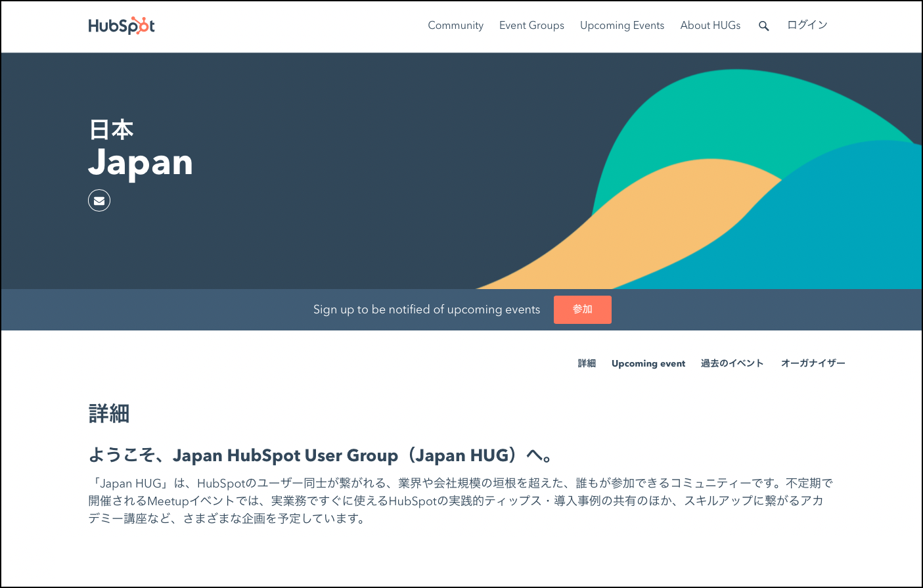Screen dimensions: 923x588
Task: Click the 詳細 section heading
Action: pos(109,414)
